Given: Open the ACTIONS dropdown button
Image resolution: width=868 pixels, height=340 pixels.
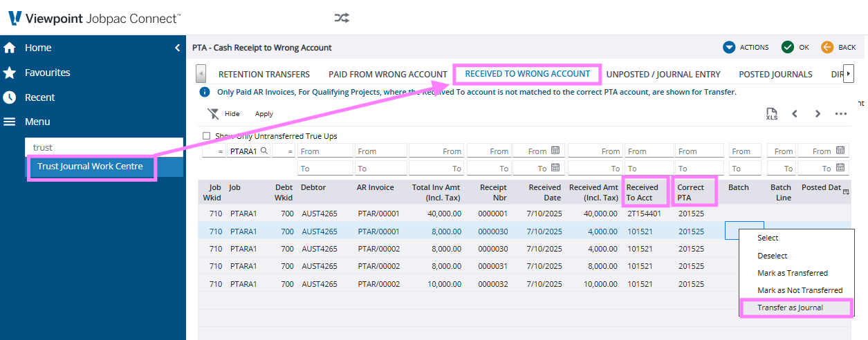Looking at the screenshot, I should pyautogui.click(x=746, y=47).
